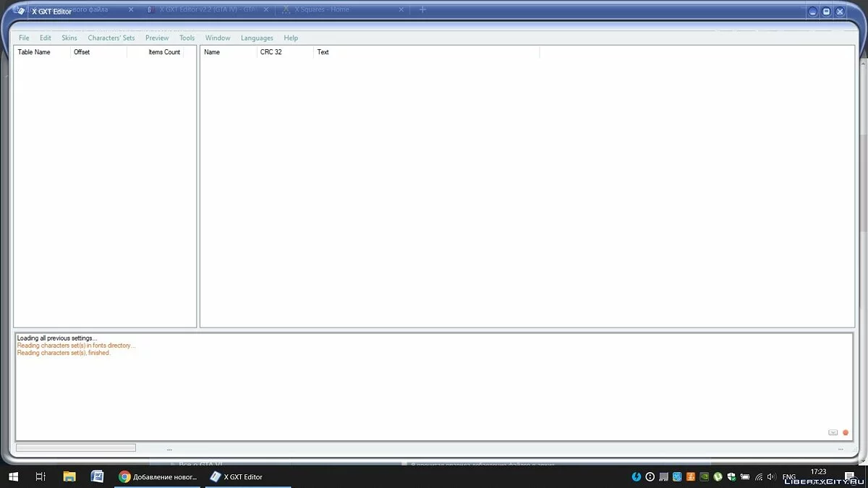868x488 pixels.
Task: Click the clock in the system tray
Action: [x=819, y=471]
